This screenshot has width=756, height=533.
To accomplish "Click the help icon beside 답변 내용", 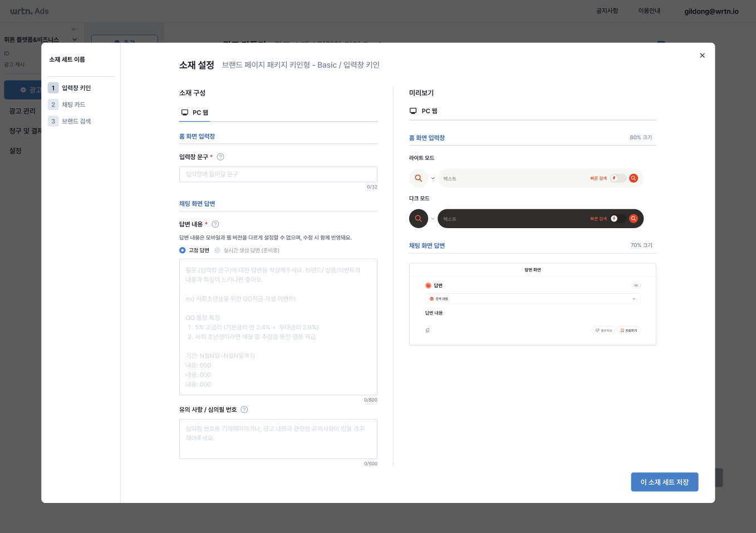I will tap(215, 224).
